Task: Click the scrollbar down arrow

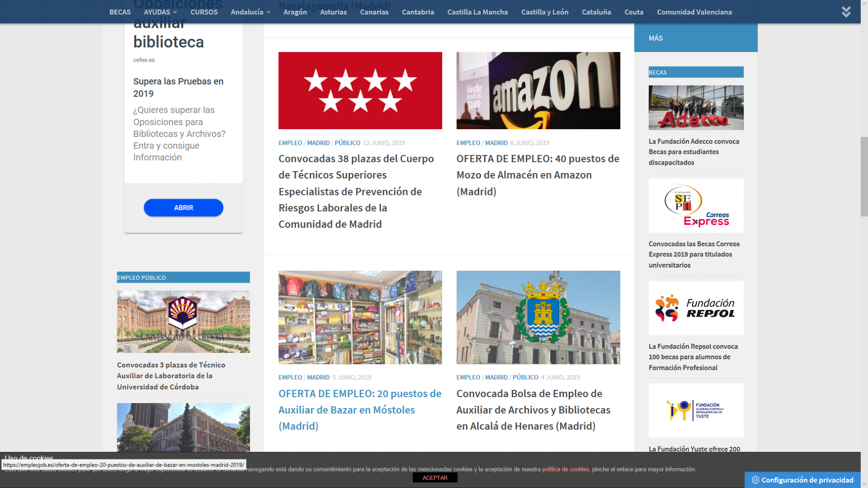Action: tap(864, 484)
